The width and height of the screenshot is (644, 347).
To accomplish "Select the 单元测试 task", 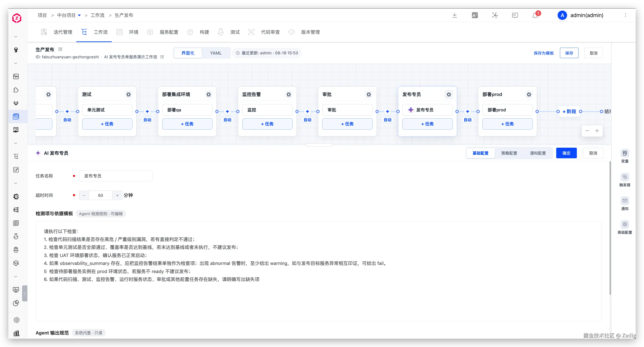I will coord(107,110).
